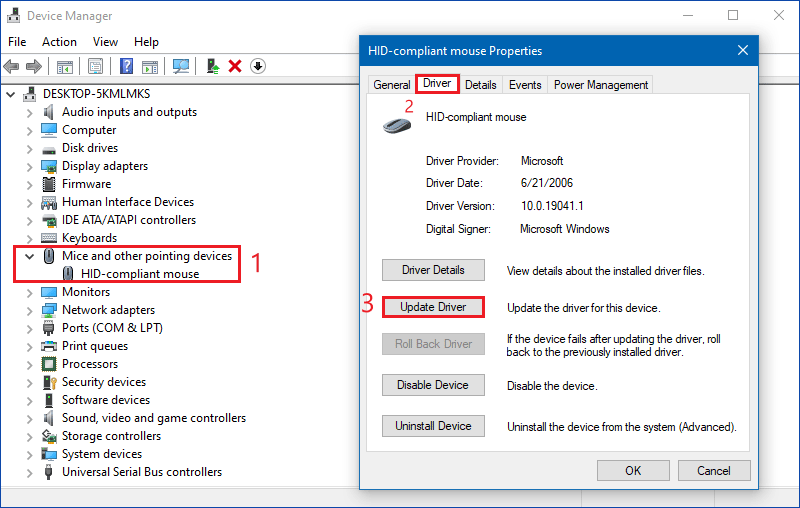800x508 pixels.
Task: Click the Show/Hide Console Tree toolbar icon
Action: (x=65, y=66)
